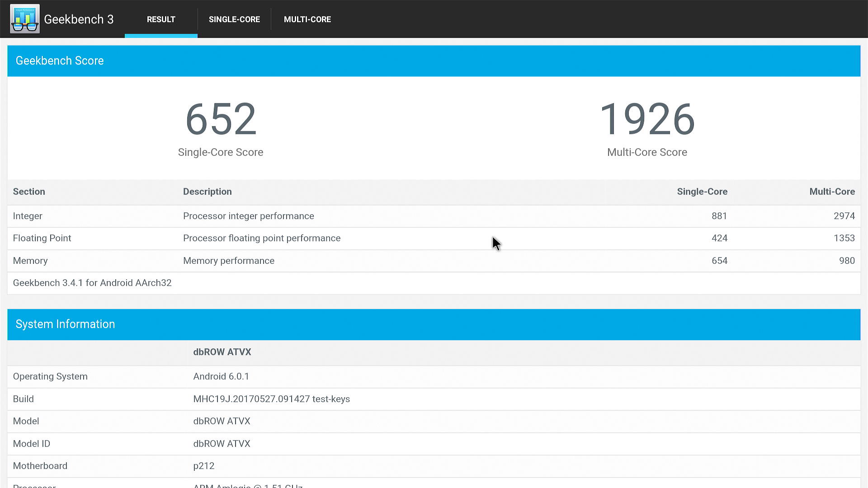Image resolution: width=868 pixels, height=488 pixels.
Task: Select the System Information section header
Action: pyautogui.click(x=434, y=324)
